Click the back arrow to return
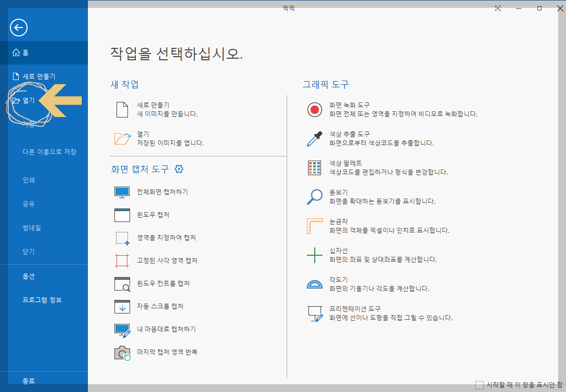 pyautogui.click(x=18, y=28)
